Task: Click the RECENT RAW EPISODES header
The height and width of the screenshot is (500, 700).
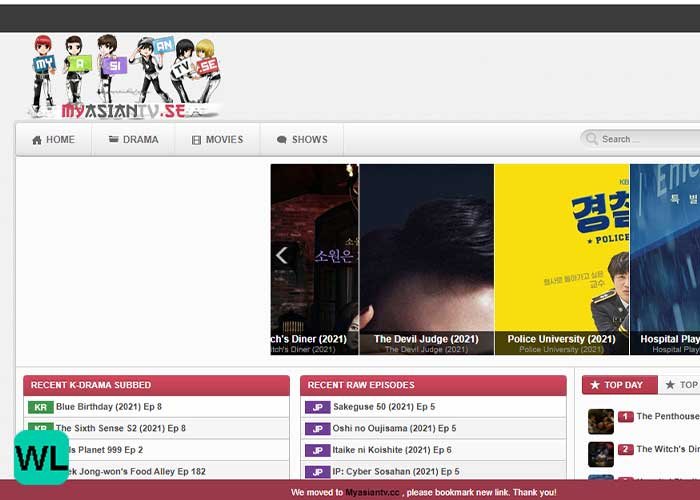Action: (433, 385)
